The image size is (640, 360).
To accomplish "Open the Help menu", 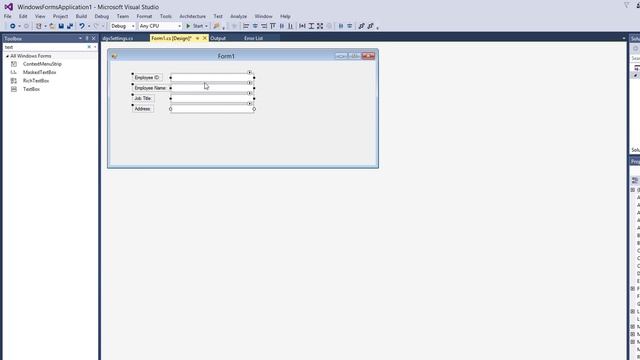I will click(x=285, y=16).
